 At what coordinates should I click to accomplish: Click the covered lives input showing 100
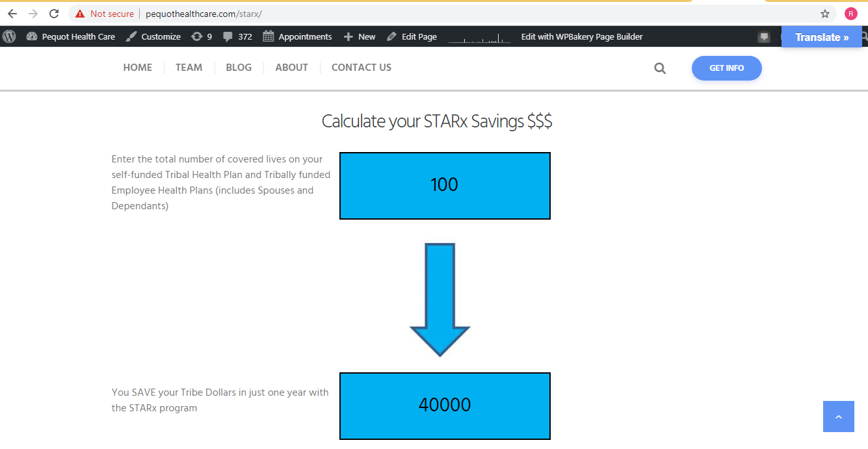(x=445, y=186)
